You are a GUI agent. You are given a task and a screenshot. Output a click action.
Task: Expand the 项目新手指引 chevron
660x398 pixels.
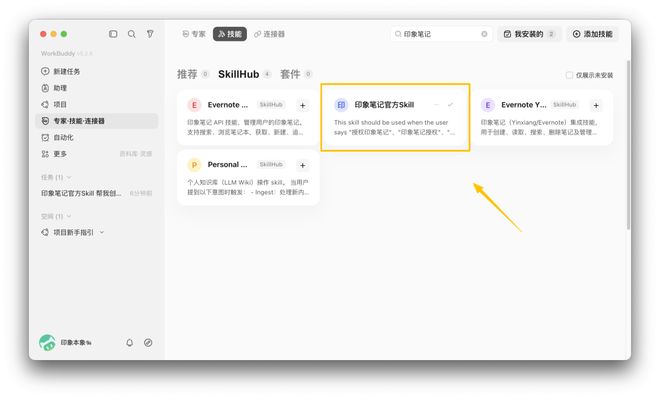[x=102, y=232]
